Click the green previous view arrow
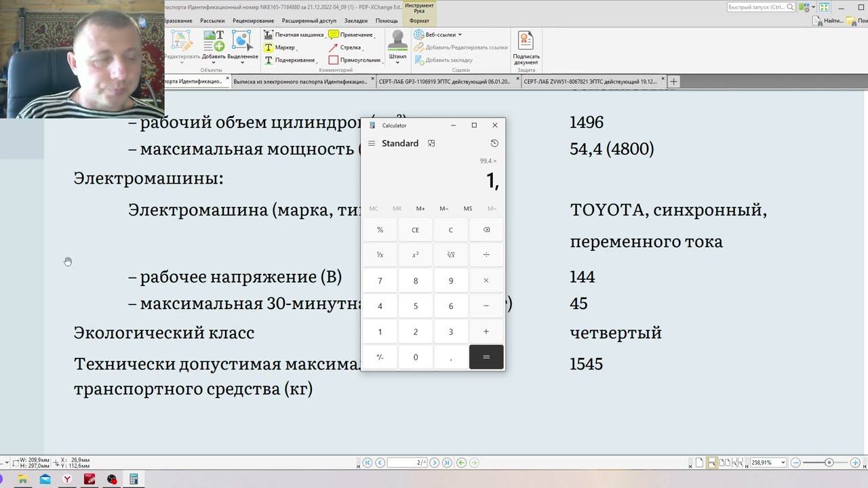Image resolution: width=868 pixels, height=488 pixels. click(462, 462)
